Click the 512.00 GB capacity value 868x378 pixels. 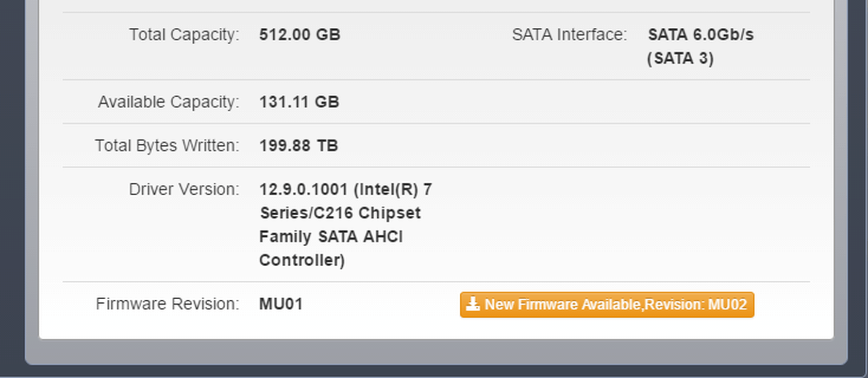click(299, 35)
